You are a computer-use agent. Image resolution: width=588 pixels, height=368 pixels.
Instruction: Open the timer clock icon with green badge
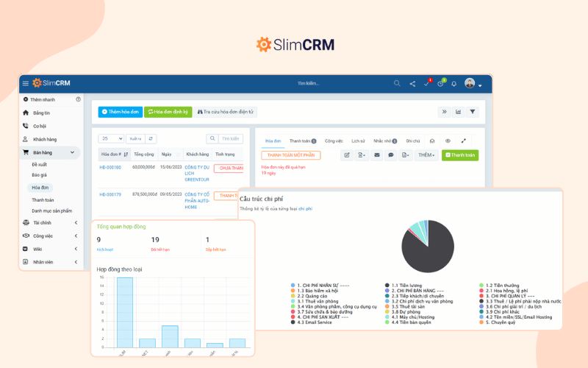click(441, 83)
